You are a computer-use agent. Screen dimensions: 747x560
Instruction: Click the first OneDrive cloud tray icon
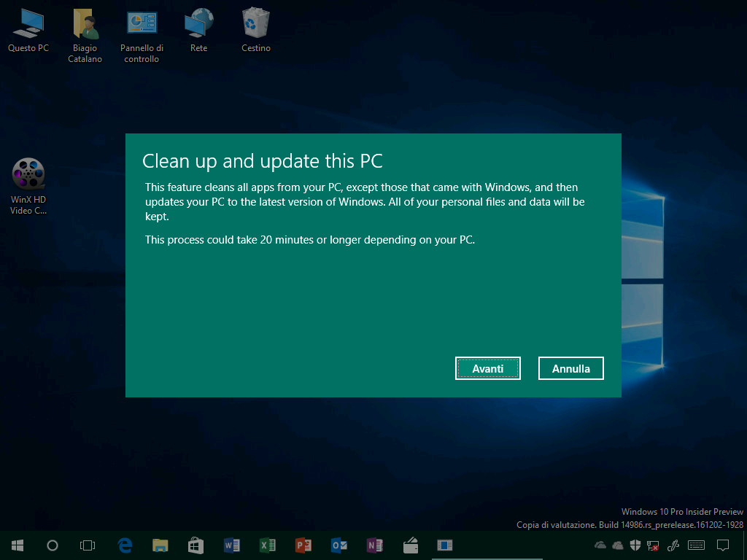600,545
